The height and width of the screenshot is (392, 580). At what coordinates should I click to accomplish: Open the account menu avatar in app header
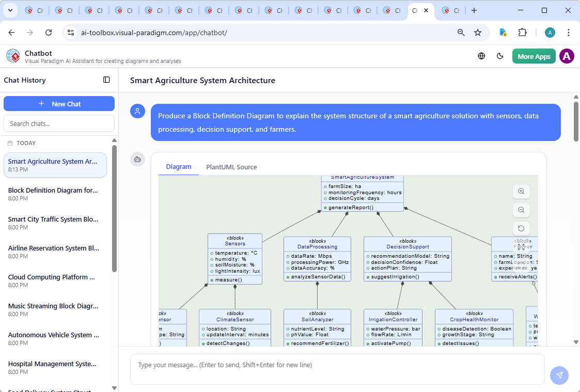pos(567,56)
